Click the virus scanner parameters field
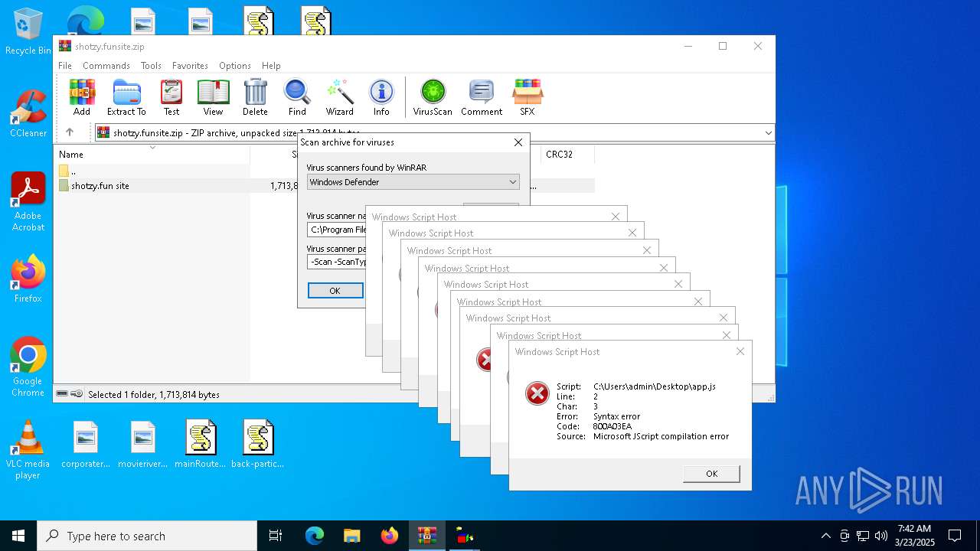The height and width of the screenshot is (551, 980). (x=337, y=262)
